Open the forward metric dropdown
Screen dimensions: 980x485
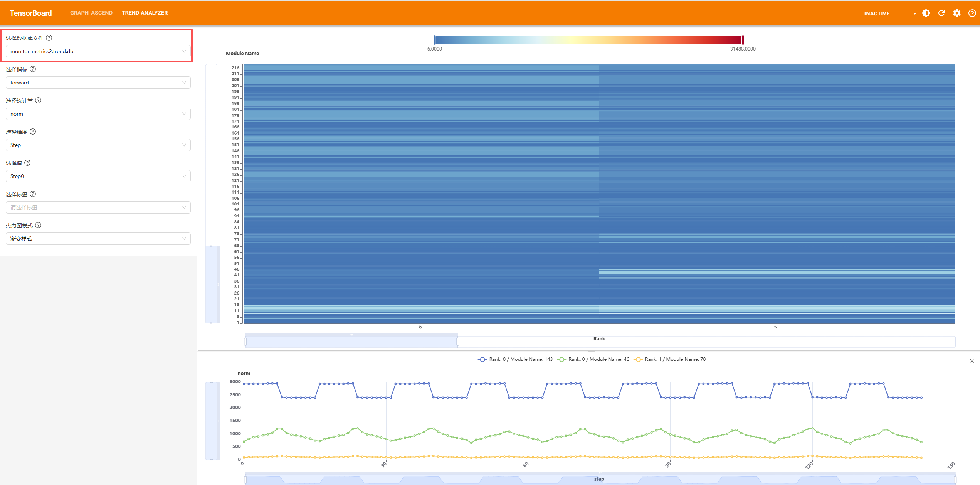98,83
